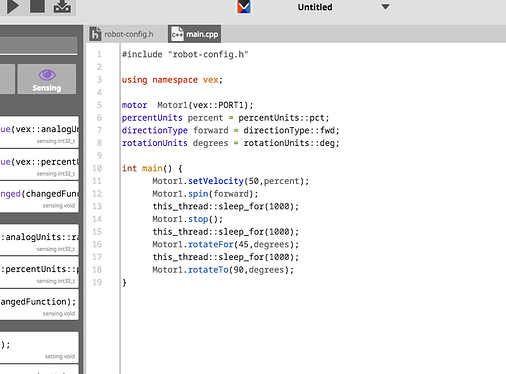Viewport: 506px width, 374px height.
Task: Click the category button left of Sensing
Action: click(x=7, y=79)
